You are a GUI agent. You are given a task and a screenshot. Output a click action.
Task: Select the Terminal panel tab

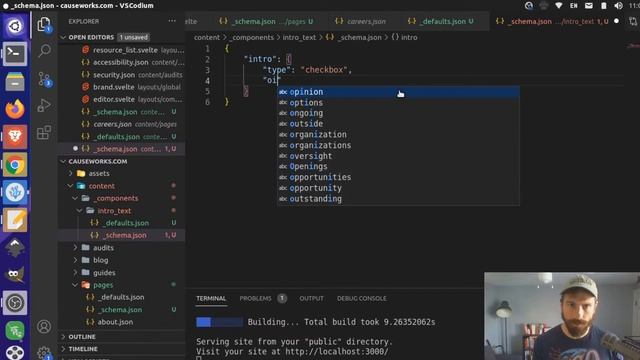point(211,298)
